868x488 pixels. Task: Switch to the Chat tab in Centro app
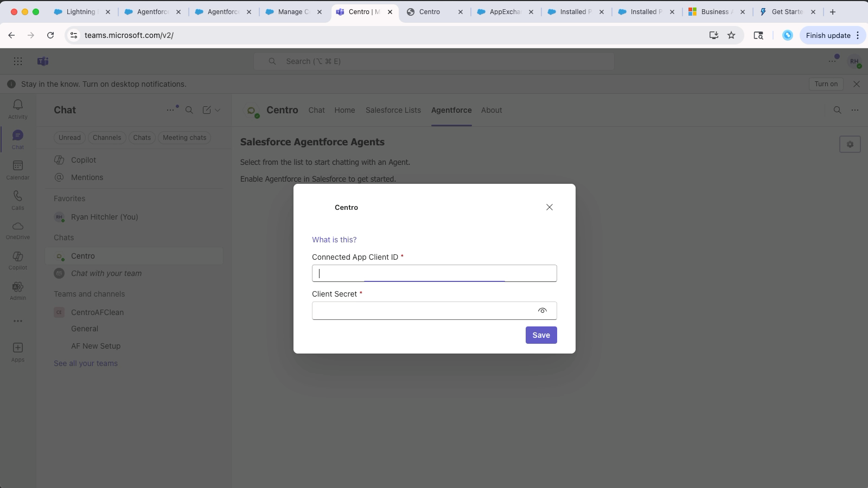coord(317,110)
